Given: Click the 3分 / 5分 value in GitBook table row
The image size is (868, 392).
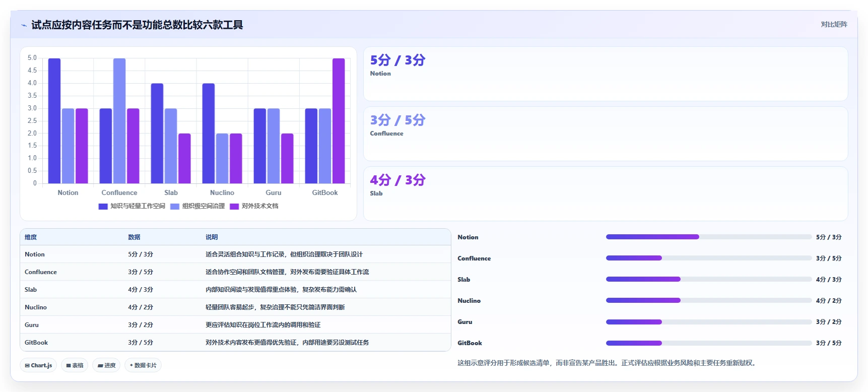Looking at the screenshot, I should 141,343.
